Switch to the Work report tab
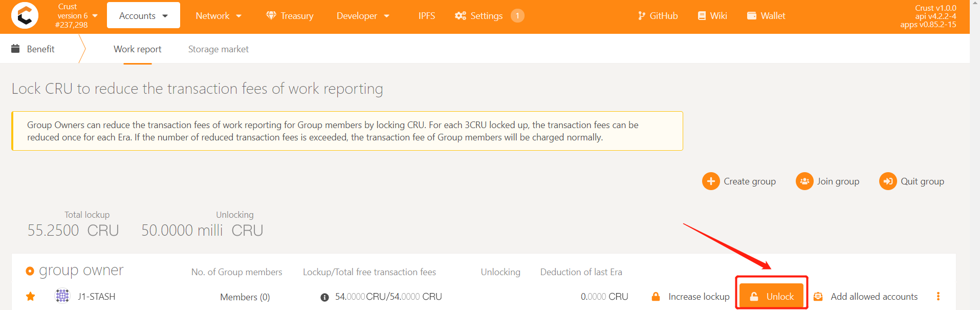 tap(137, 49)
